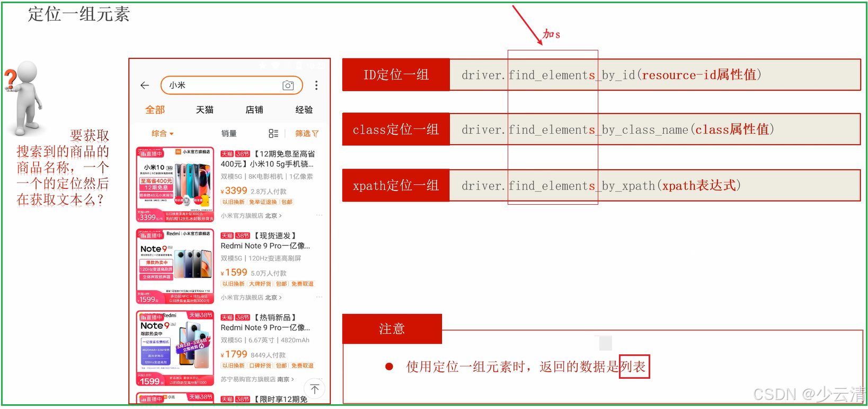
Task: Switch to the 店铺 tab
Action: point(254,110)
